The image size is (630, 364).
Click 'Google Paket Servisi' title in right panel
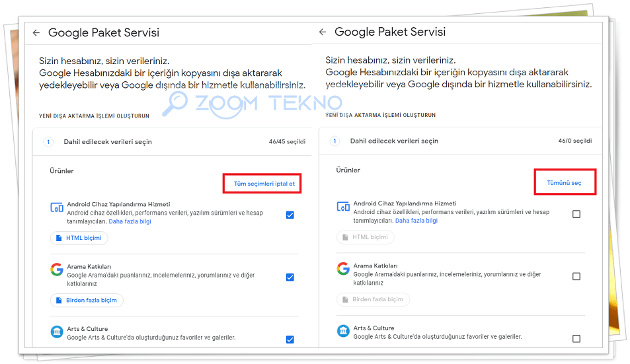pyautogui.click(x=390, y=32)
